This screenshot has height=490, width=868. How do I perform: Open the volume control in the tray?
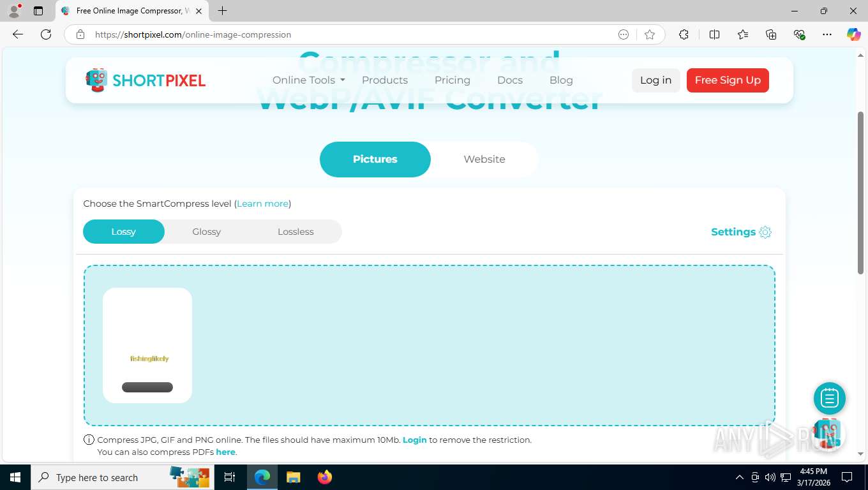click(x=770, y=477)
